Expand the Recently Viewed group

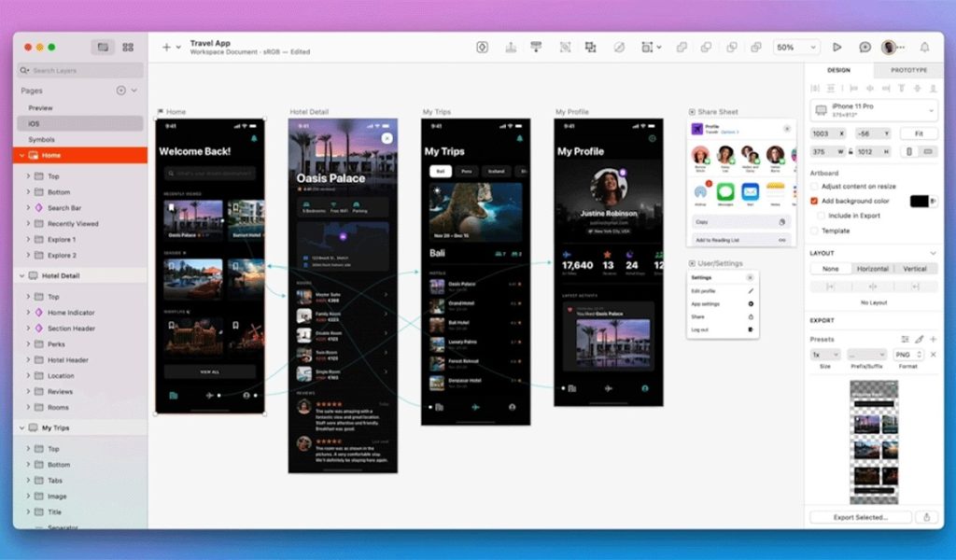coord(28,224)
